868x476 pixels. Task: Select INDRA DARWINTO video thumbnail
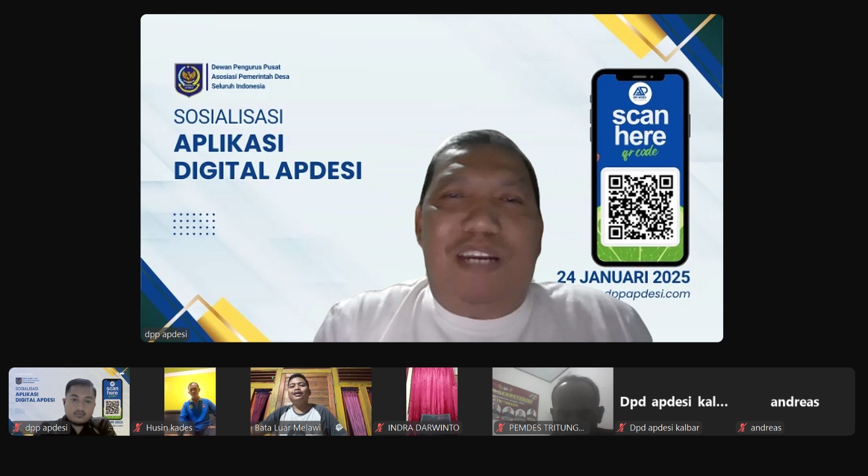coord(432,402)
